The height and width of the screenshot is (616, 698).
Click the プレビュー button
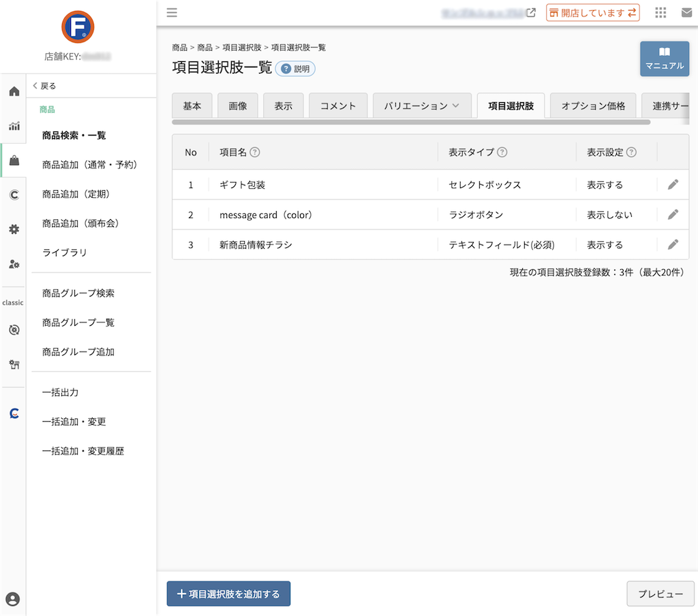click(661, 594)
